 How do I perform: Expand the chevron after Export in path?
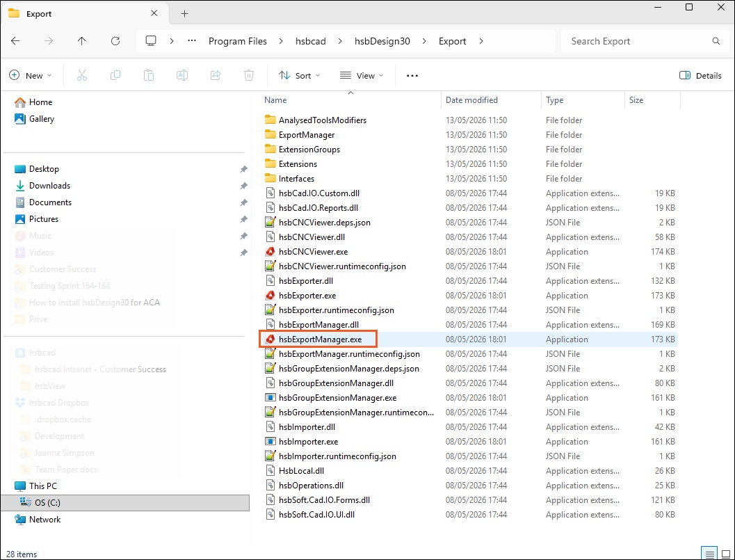481,41
